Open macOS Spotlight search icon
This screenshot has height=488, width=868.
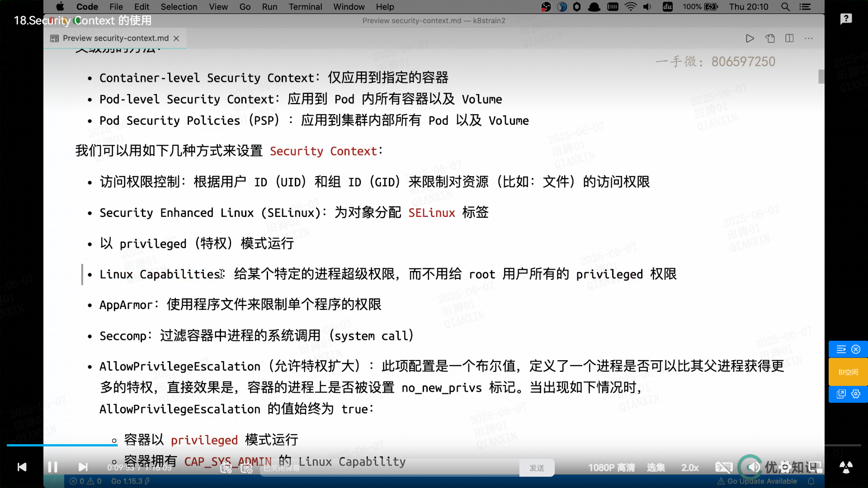point(786,7)
